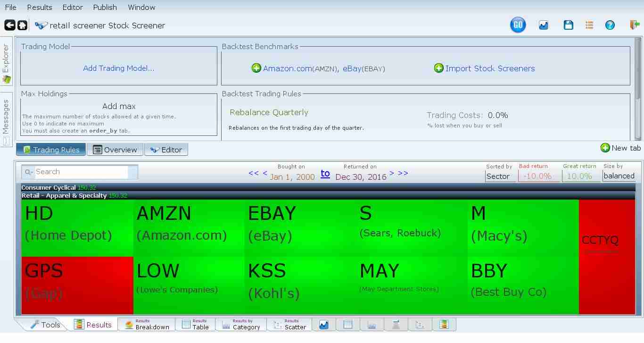Open the unlabeled bottom tab right of bar-chart tab
Image resolution: width=644 pixels, height=343 pixels.
point(396,325)
